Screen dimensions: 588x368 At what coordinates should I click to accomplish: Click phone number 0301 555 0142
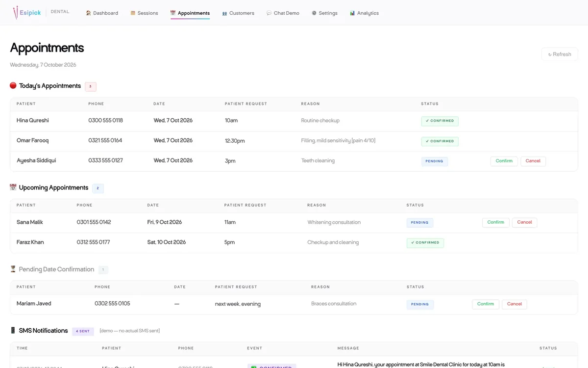click(x=94, y=222)
